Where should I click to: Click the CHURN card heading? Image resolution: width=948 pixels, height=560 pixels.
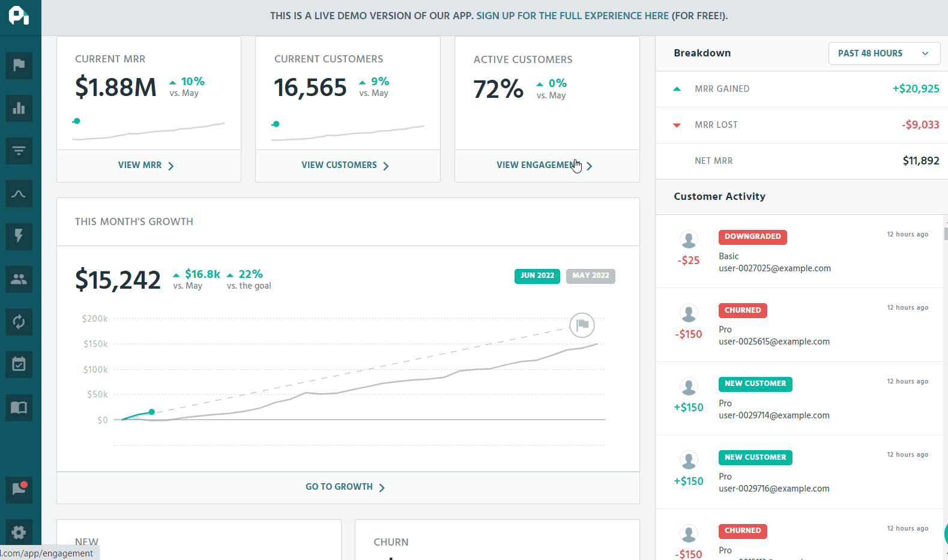point(391,542)
